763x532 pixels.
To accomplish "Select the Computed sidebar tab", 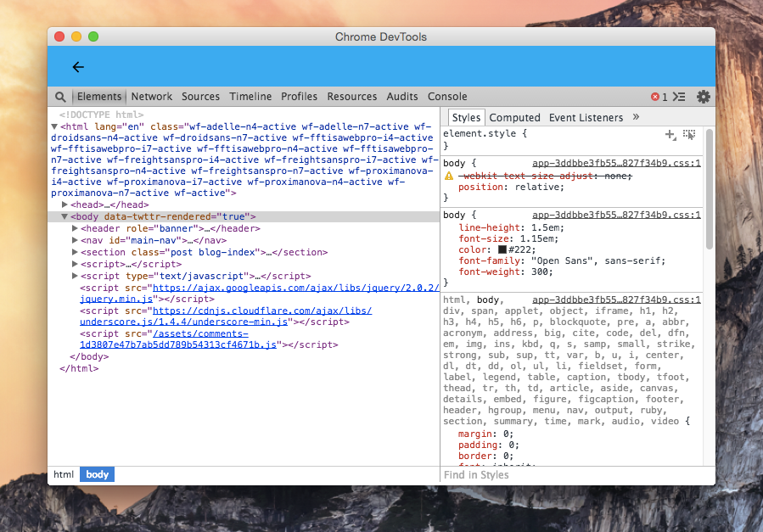I will click(514, 117).
